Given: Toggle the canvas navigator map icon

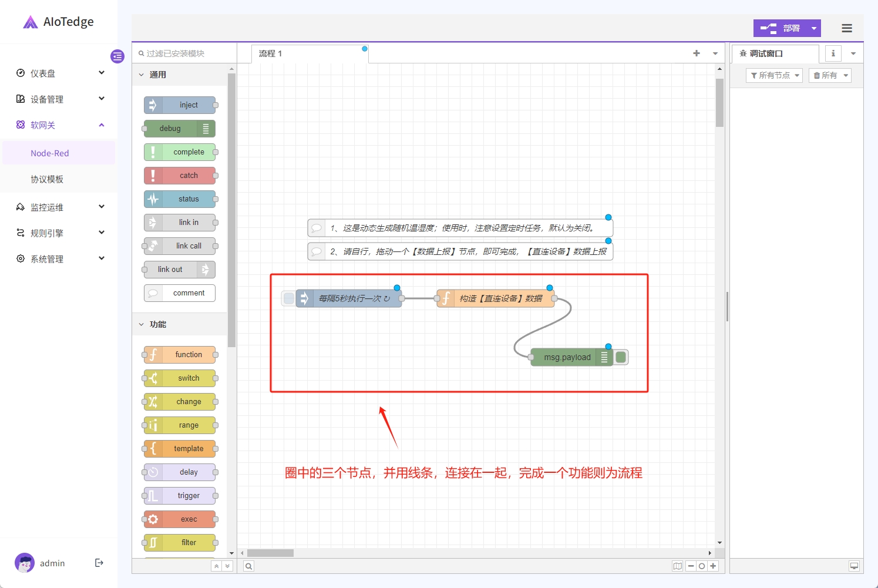Looking at the screenshot, I should pyautogui.click(x=678, y=566).
